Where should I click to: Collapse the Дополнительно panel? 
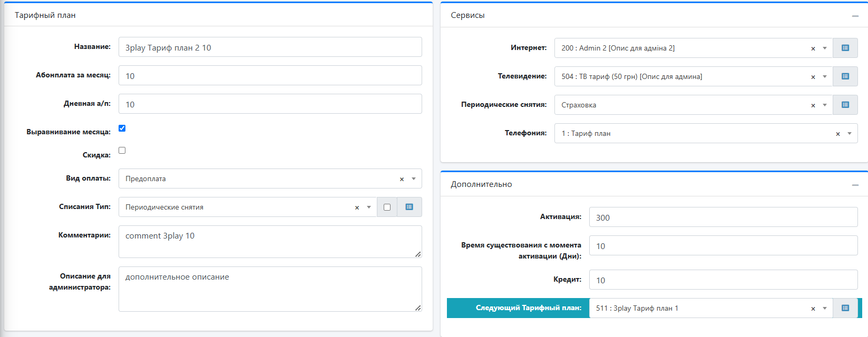(x=855, y=185)
